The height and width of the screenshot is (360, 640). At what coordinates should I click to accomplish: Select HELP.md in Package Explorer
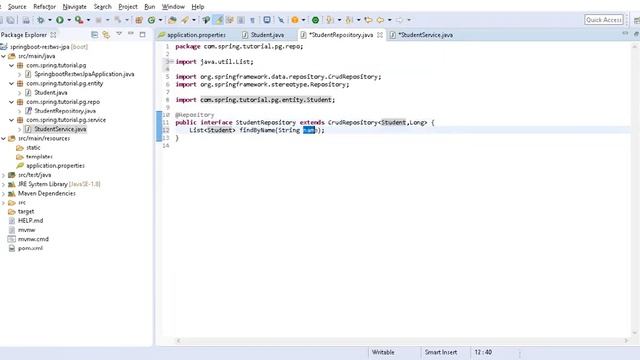tap(30, 221)
